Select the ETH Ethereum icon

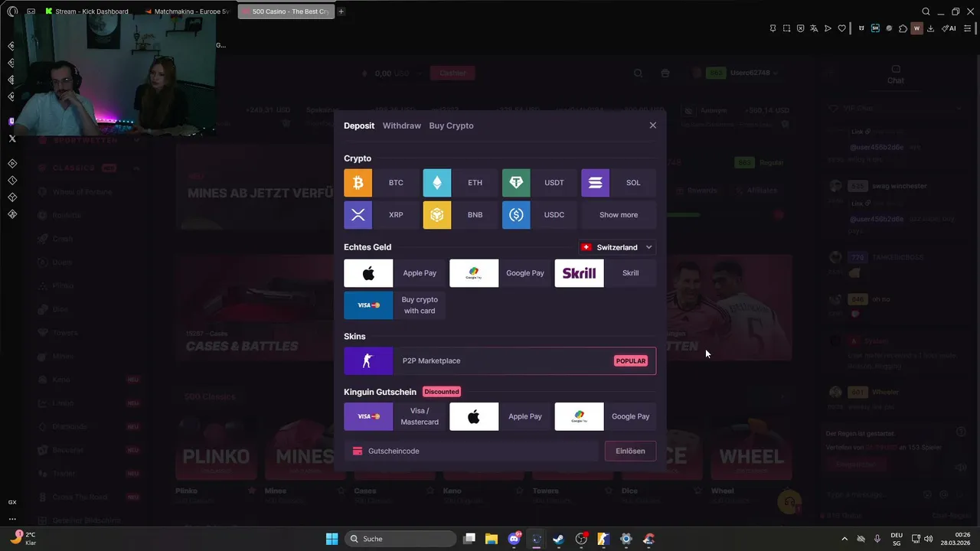pos(437,183)
